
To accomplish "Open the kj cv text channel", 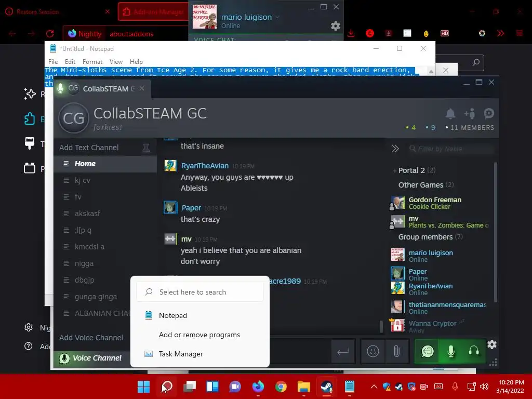I will point(105,180).
